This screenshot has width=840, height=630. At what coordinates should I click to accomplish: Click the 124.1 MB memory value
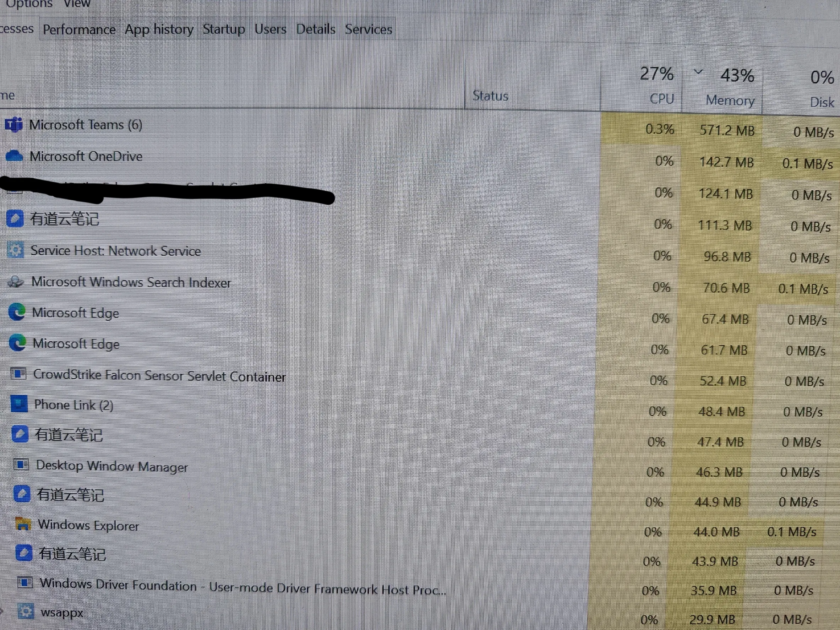(725, 194)
